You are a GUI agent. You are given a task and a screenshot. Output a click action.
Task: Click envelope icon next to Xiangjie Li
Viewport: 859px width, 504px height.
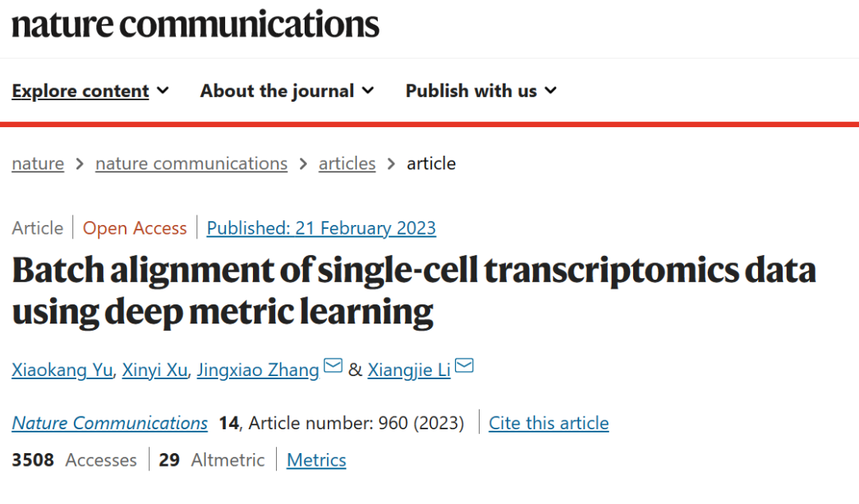[x=464, y=366]
